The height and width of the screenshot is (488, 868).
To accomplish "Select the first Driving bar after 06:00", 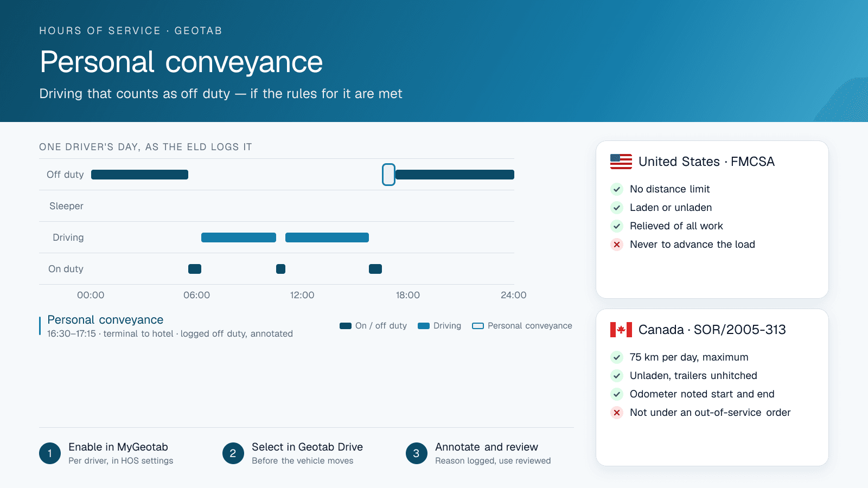I will [x=239, y=237].
